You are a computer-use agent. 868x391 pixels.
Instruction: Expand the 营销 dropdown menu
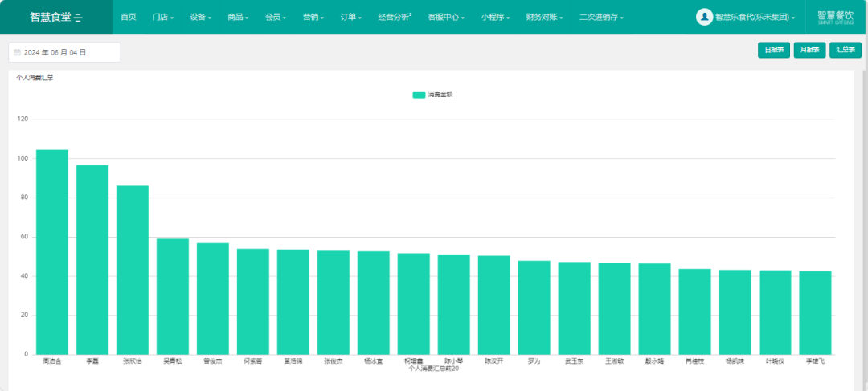[313, 17]
